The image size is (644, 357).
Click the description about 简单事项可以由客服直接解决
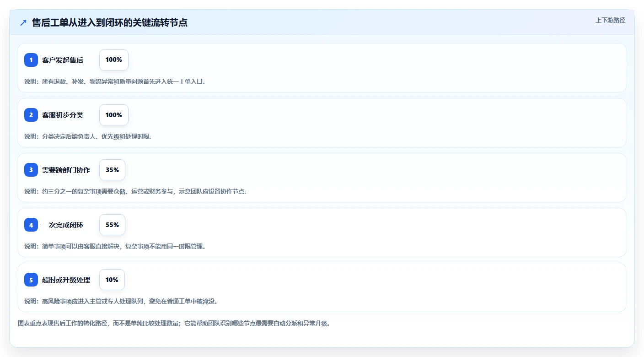(115, 246)
